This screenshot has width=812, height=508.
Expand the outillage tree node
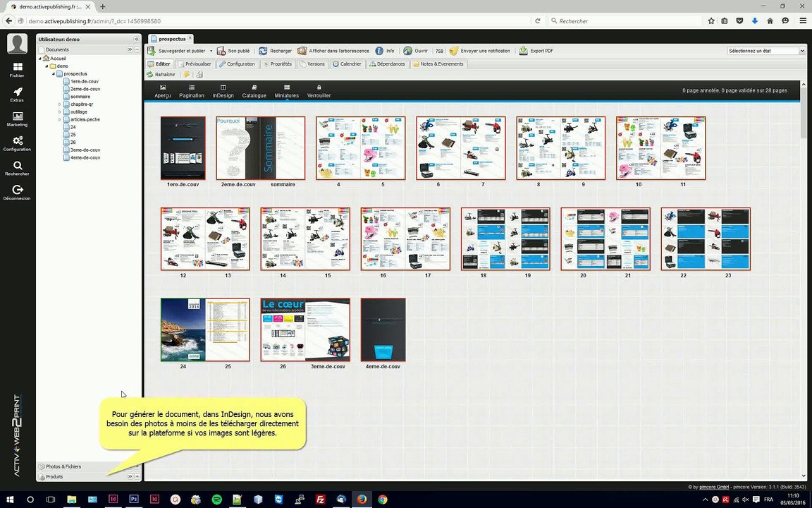(x=59, y=112)
